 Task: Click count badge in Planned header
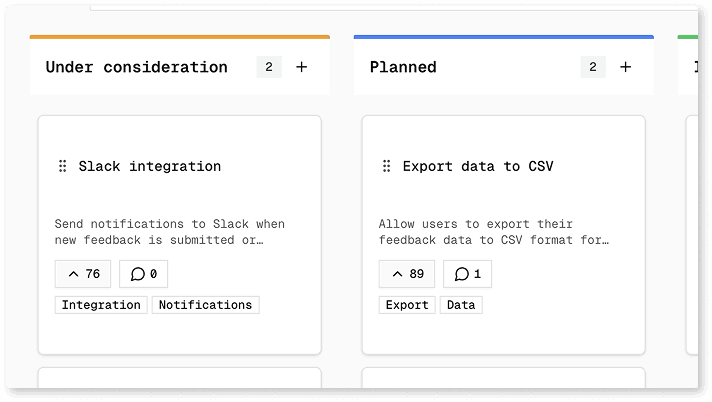point(592,67)
